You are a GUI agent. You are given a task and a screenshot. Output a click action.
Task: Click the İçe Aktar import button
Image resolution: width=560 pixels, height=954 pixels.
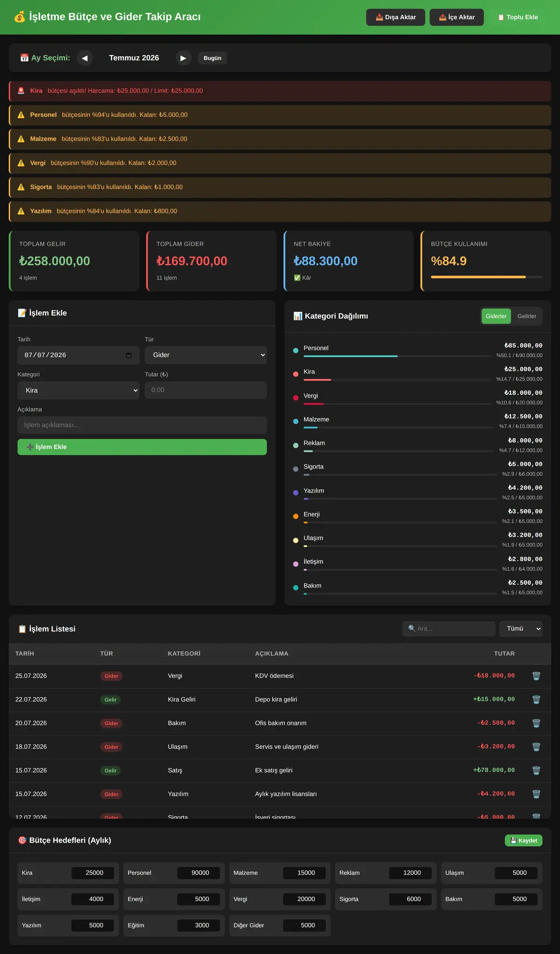click(457, 17)
